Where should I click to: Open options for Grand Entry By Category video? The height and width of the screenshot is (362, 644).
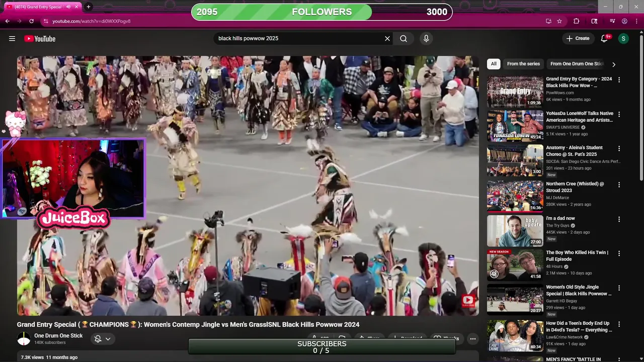point(619,80)
